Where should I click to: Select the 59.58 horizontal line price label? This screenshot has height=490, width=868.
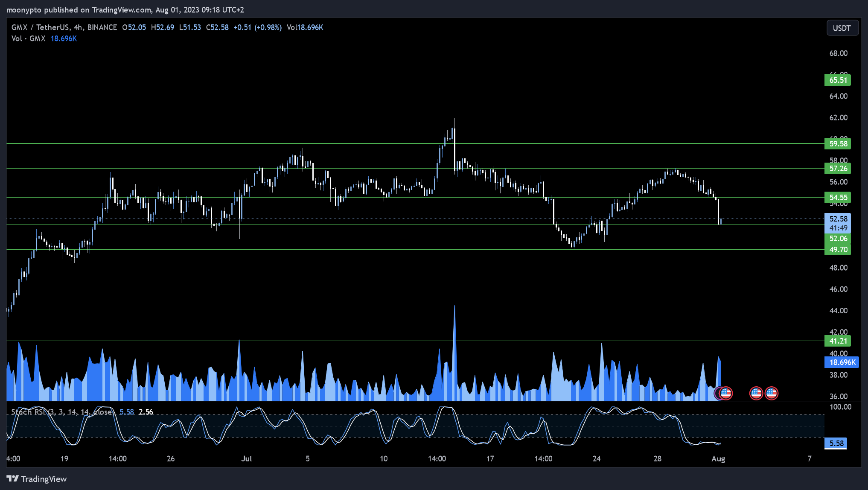point(838,144)
